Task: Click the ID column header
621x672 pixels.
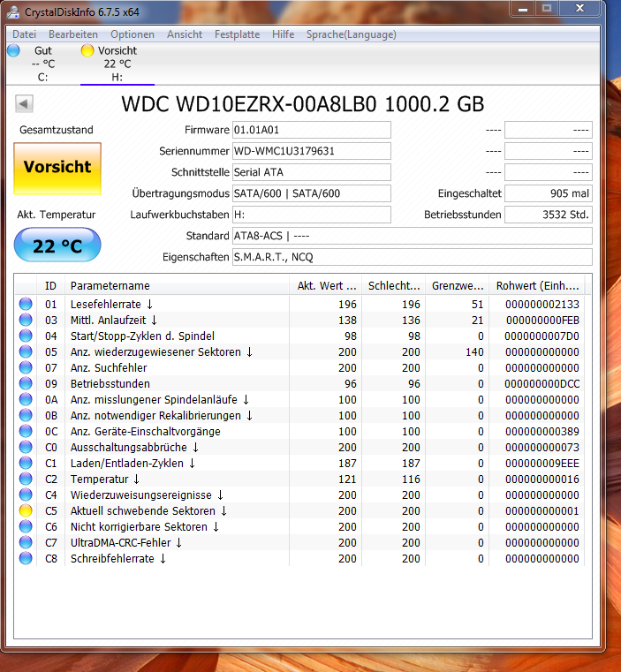Action: [x=50, y=286]
